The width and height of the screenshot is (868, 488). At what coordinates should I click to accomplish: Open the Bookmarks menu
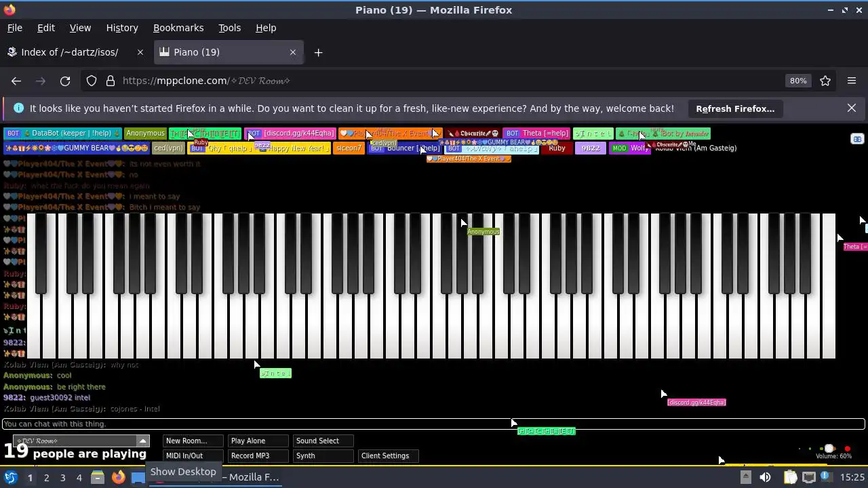point(178,28)
